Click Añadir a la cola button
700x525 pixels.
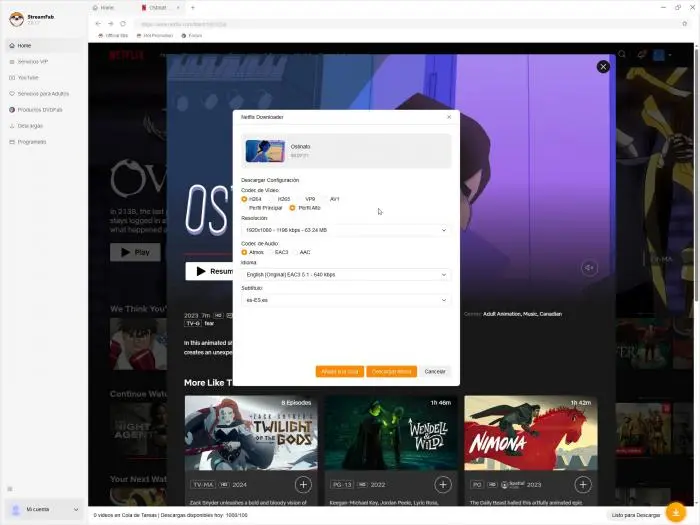click(340, 371)
